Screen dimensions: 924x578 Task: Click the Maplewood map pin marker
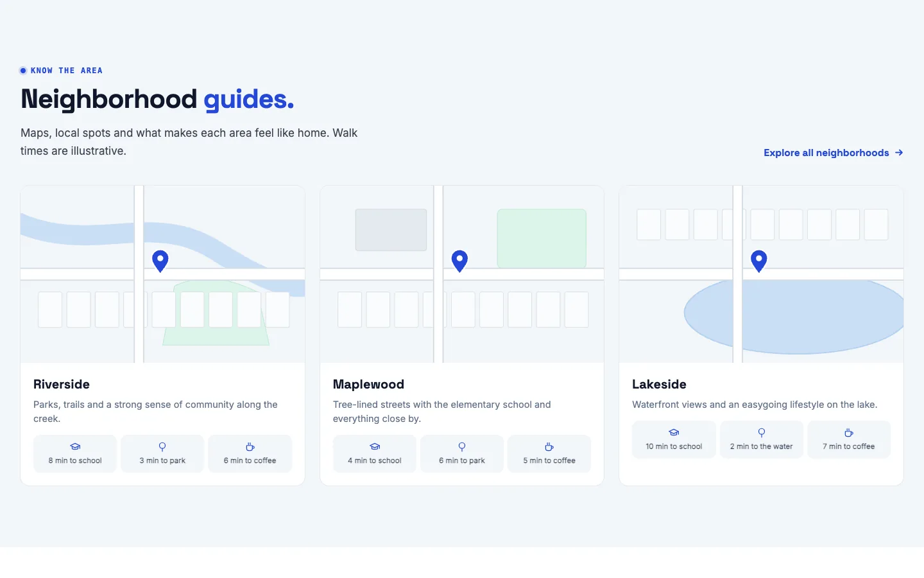pos(459,261)
